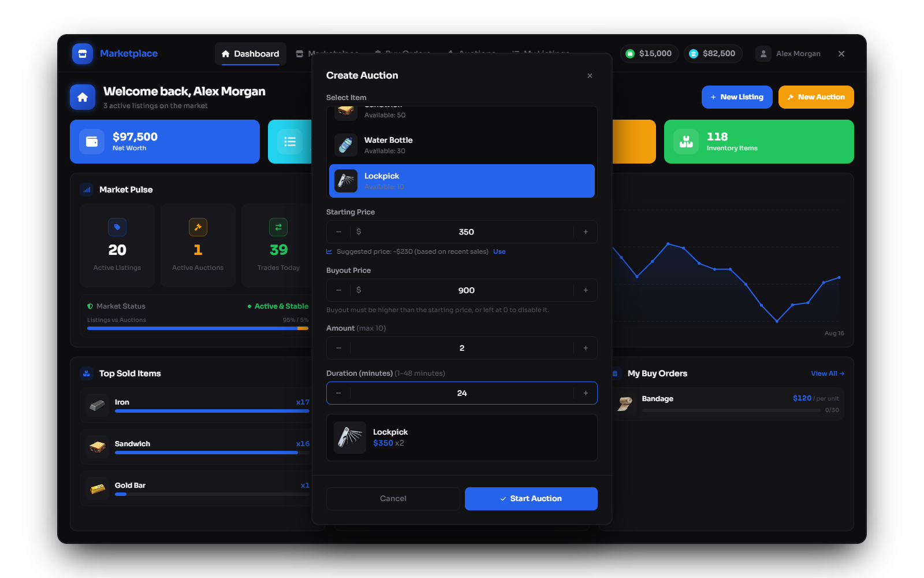The image size is (924, 578).
Task: Click the Iron item icon
Action: point(97,406)
